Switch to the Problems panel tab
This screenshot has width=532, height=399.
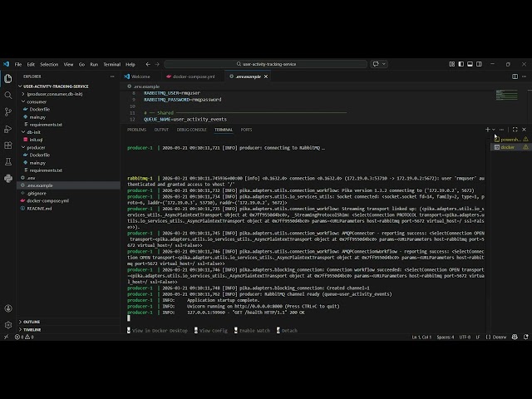pos(136,130)
